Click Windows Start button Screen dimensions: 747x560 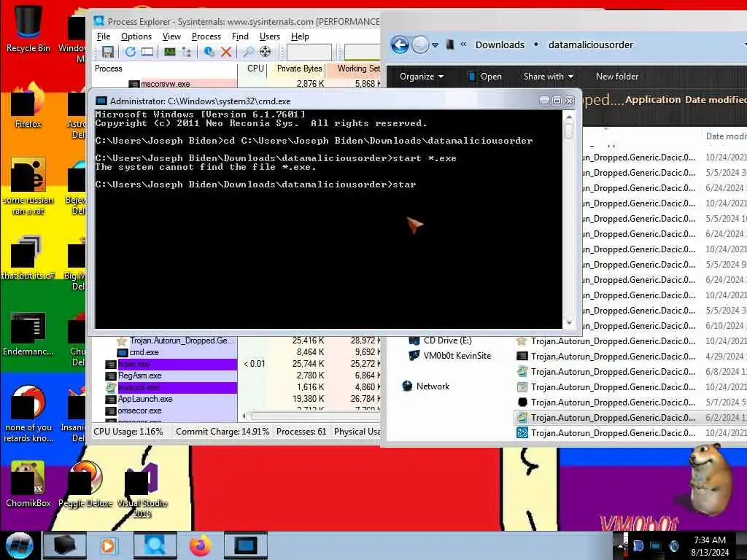[x=19, y=545]
